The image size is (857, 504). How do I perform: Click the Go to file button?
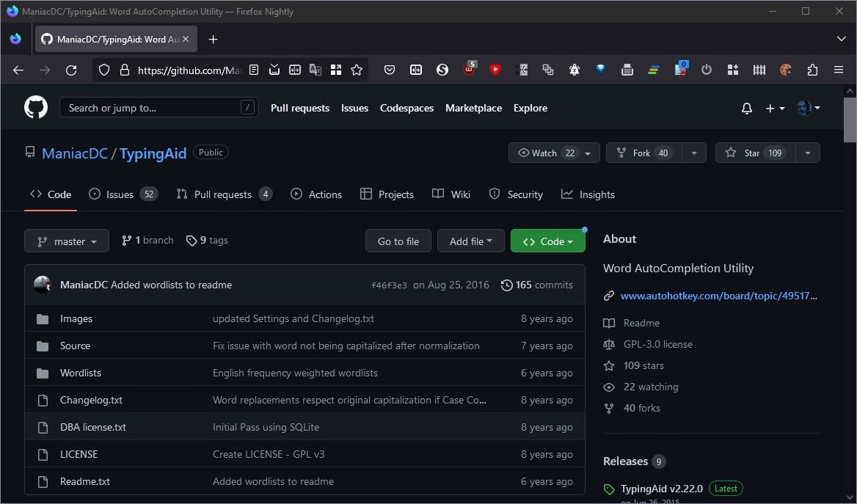coord(398,241)
